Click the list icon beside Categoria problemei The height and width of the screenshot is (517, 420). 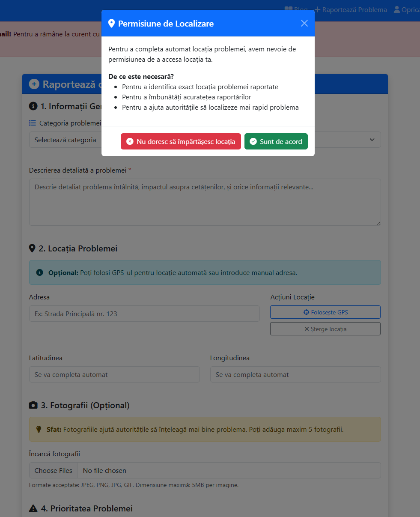33,123
